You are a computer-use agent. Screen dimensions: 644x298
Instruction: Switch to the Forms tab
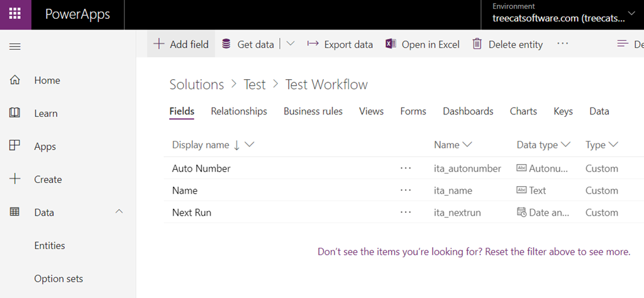point(413,111)
